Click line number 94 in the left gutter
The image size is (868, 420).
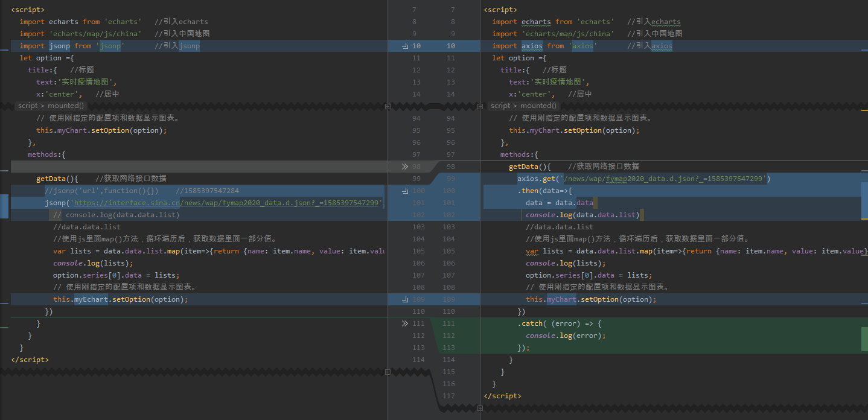point(416,118)
